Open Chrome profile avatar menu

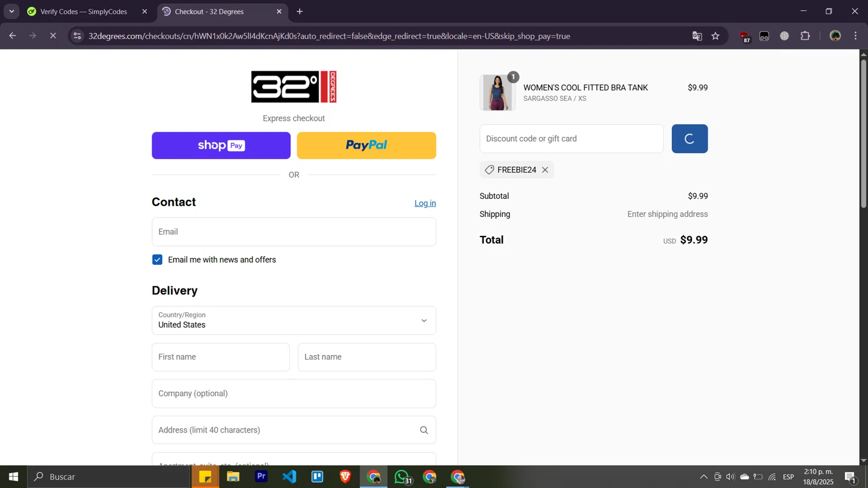(x=835, y=36)
